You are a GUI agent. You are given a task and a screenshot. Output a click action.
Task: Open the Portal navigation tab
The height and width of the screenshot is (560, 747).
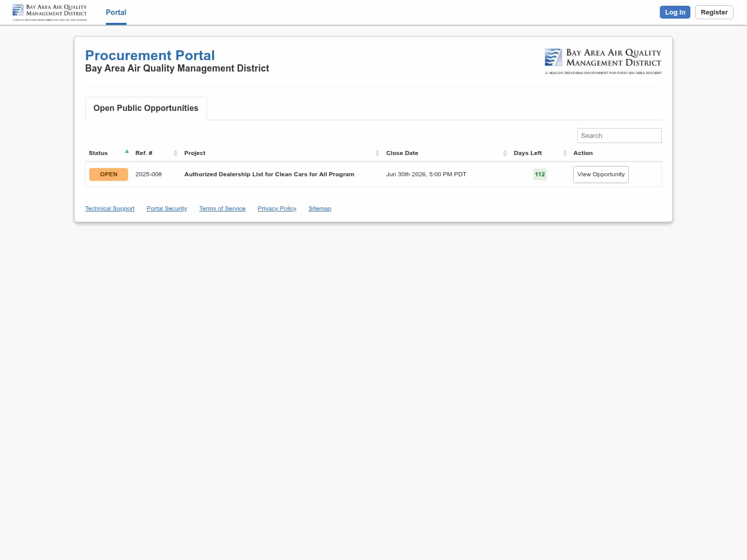click(116, 12)
